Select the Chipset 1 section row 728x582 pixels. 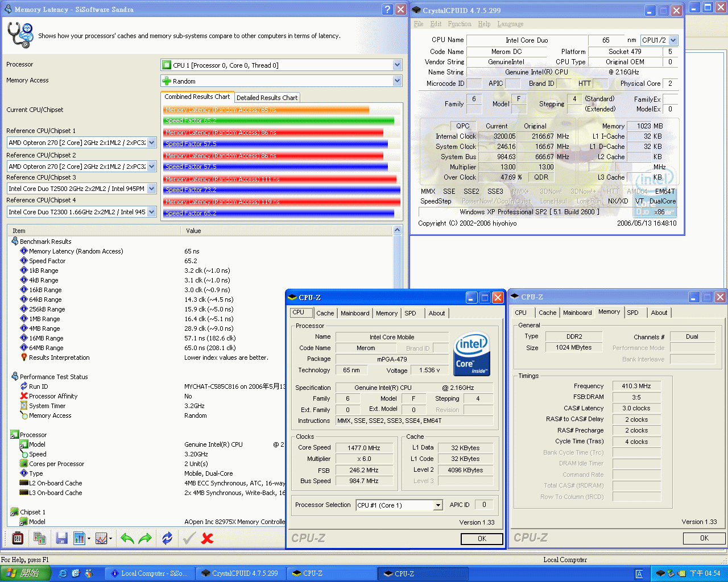click(x=32, y=512)
